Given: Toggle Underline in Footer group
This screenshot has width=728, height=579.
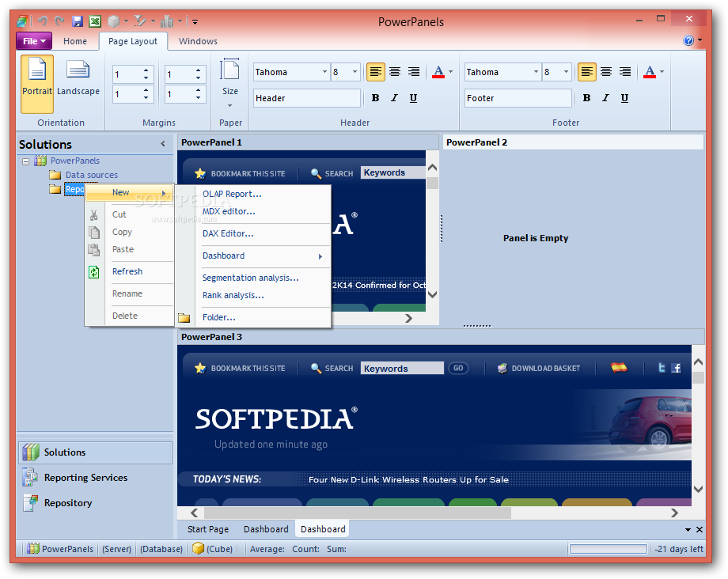Looking at the screenshot, I should coord(624,98).
